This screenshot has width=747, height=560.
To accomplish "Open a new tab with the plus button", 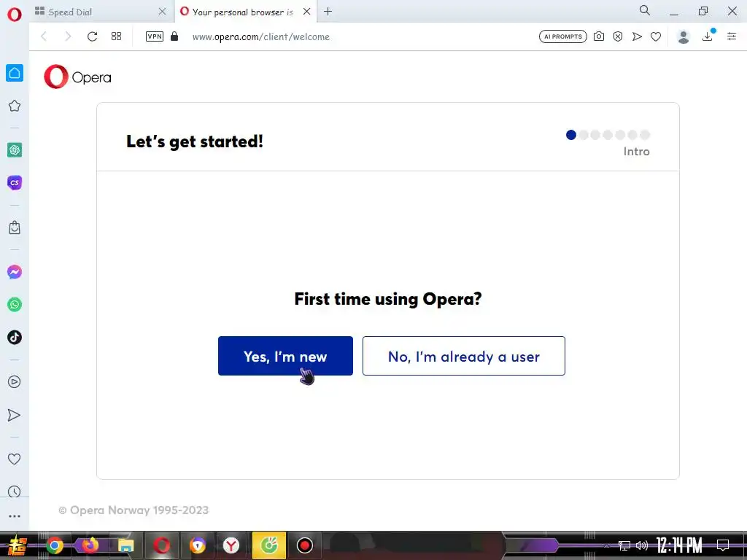I will pyautogui.click(x=328, y=12).
